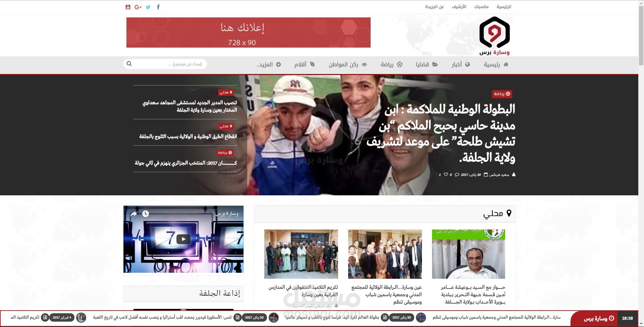Open ticker item الرابطة الولائية للمجتمع المدني
This screenshot has width=644, height=327.
point(496,317)
